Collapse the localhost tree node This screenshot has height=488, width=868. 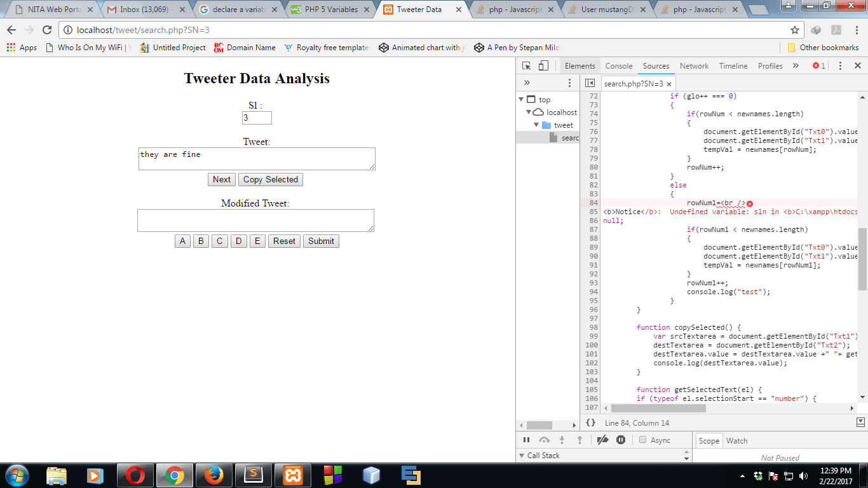tap(528, 112)
